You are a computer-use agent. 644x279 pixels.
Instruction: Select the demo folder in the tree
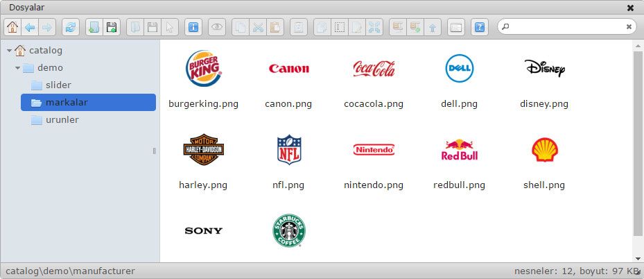pos(50,68)
